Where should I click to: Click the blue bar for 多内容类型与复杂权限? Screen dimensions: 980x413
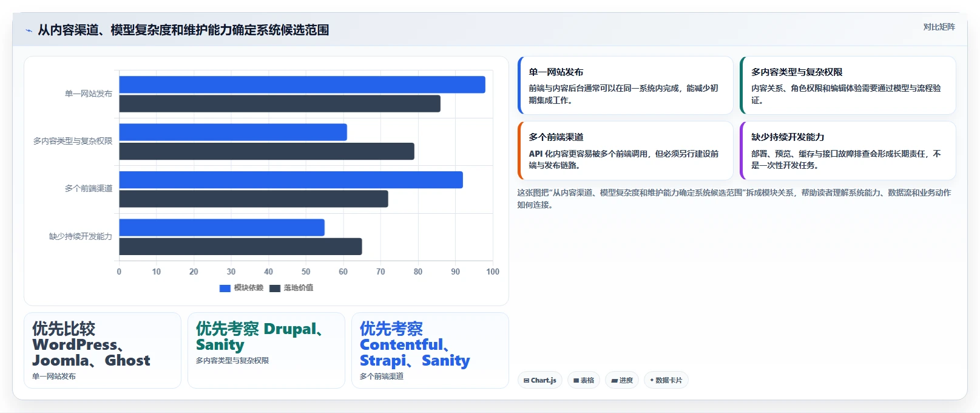233,132
